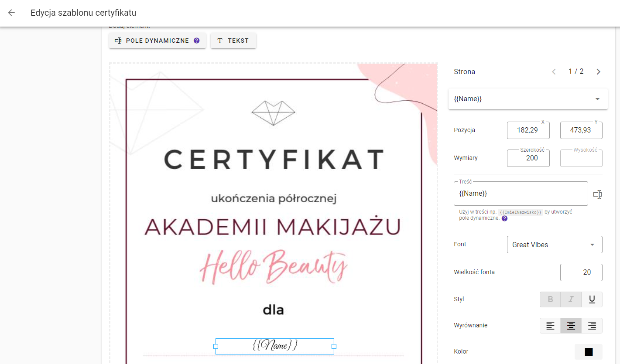Viewport: 620px width, 364px height.
Task: Align text to the left
Action: pos(550,326)
